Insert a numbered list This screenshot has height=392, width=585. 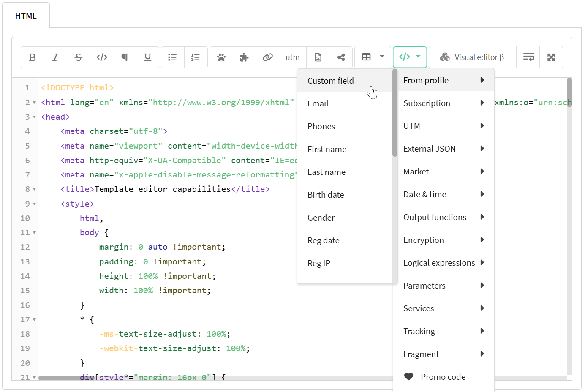pos(196,57)
